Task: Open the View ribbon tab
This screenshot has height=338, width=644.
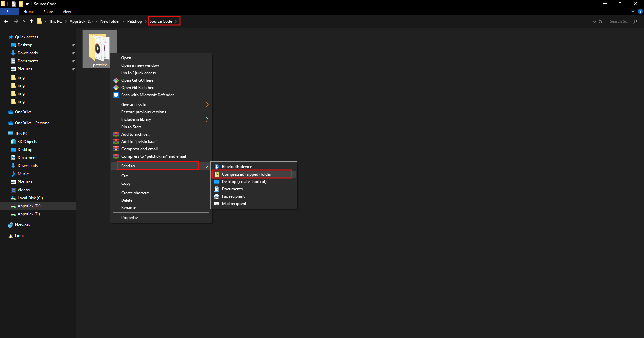Action: click(x=67, y=12)
